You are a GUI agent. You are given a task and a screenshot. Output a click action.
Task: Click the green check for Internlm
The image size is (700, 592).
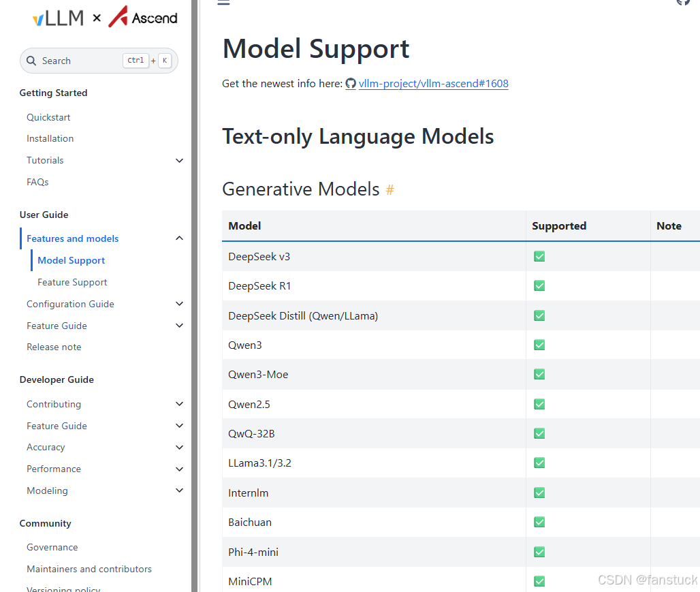[x=539, y=493]
